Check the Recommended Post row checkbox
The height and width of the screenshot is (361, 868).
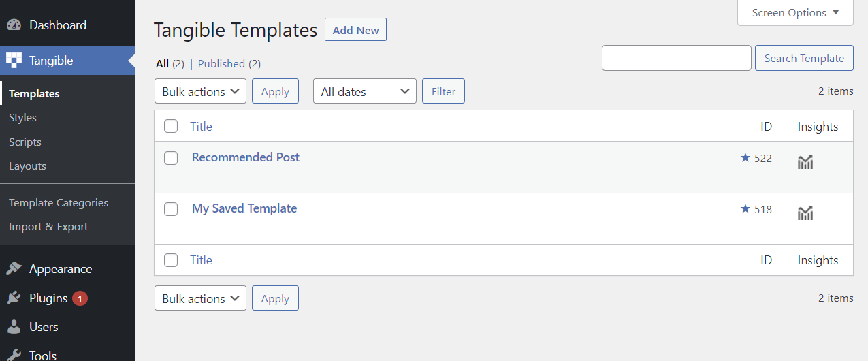tap(171, 158)
